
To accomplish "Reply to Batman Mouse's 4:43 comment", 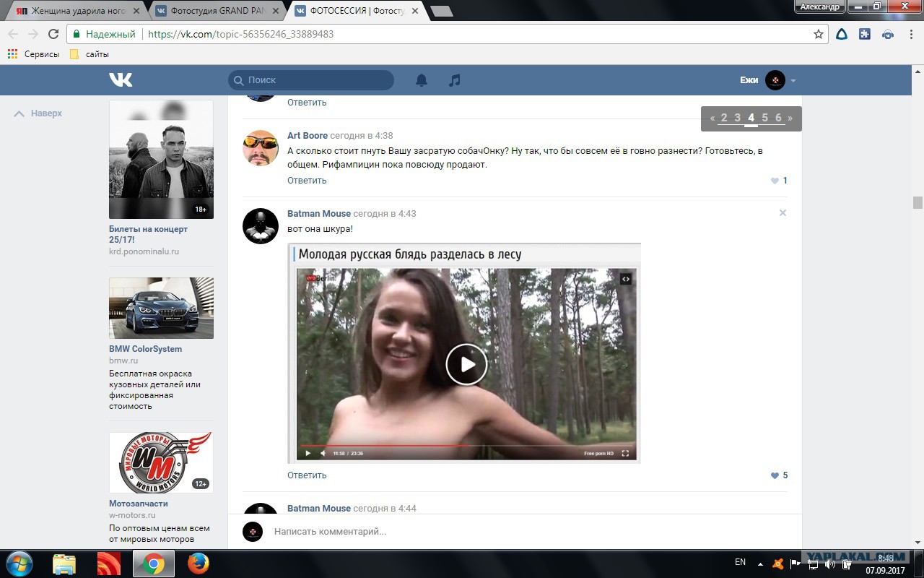I will pos(307,475).
